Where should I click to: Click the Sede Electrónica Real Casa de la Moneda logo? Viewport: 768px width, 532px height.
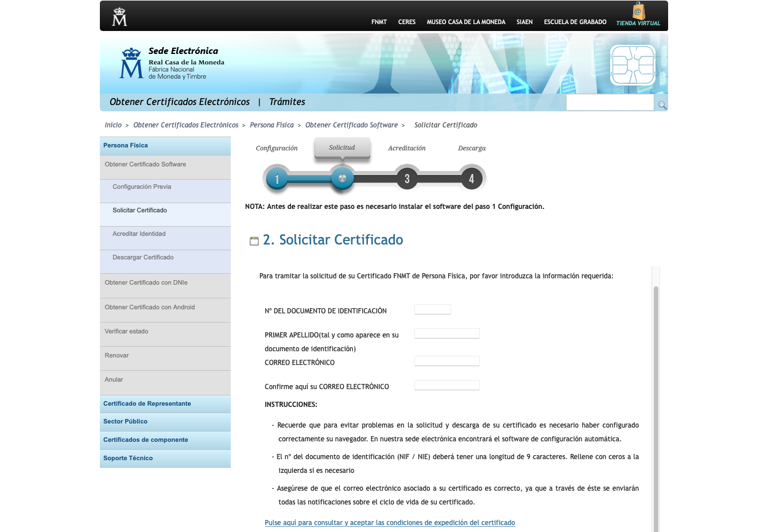172,63
